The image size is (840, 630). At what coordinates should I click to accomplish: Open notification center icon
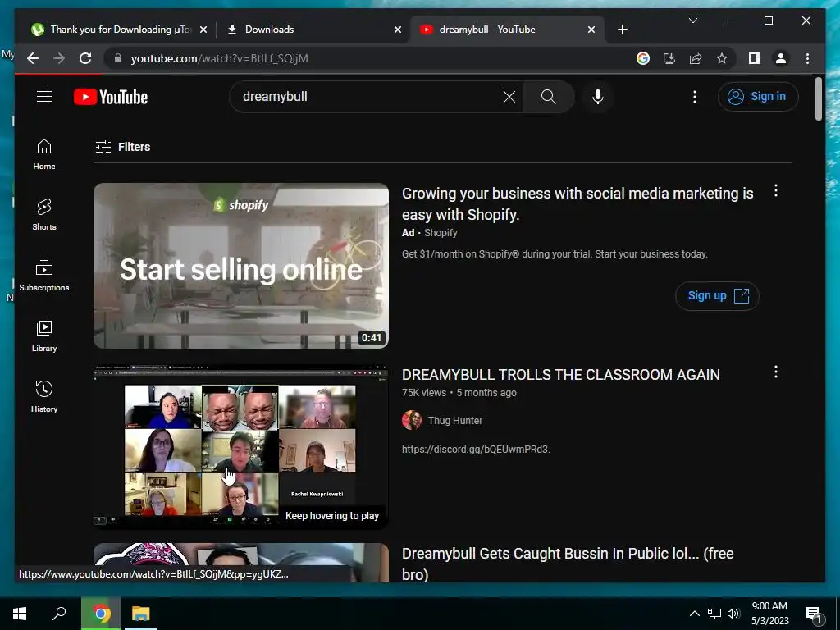814,614
